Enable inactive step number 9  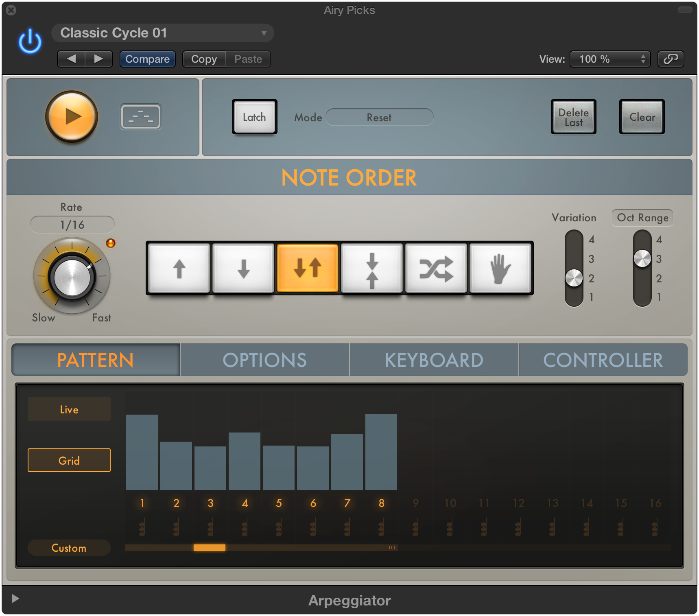[x=415, y=503]
